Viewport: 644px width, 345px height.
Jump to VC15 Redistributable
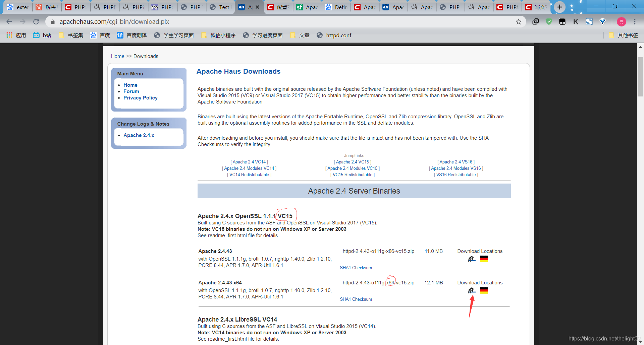(353, 175)
